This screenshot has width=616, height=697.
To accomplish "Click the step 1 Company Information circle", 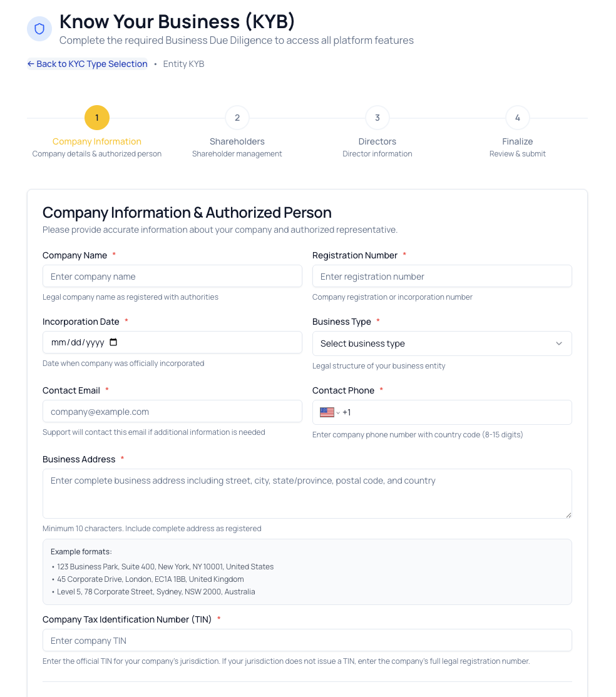I will 97,118.
